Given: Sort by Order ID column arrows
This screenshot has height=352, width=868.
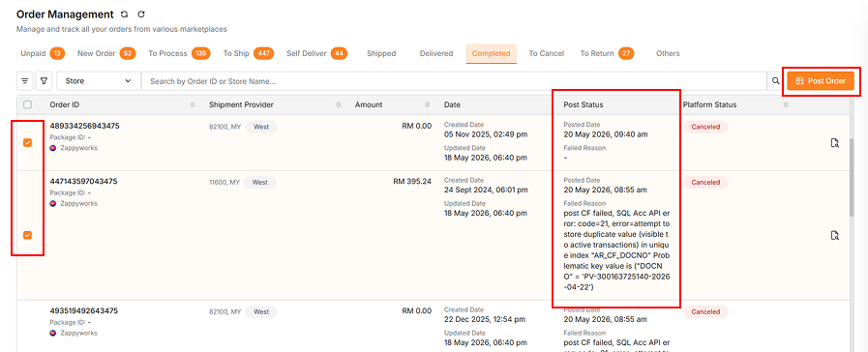Looking at the screenshot, I should [193, 104].
